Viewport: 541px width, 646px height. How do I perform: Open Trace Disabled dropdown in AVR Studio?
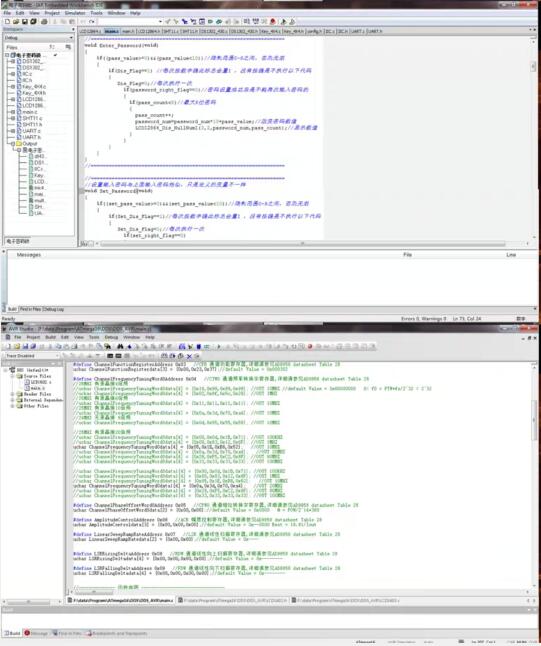click(x=31, y=356)
